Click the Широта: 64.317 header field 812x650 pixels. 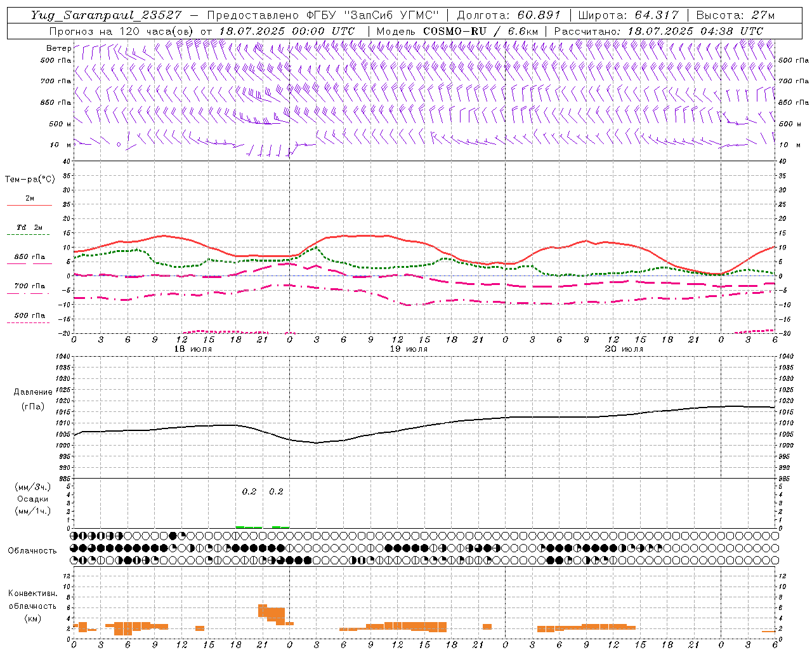click(628, 15)
